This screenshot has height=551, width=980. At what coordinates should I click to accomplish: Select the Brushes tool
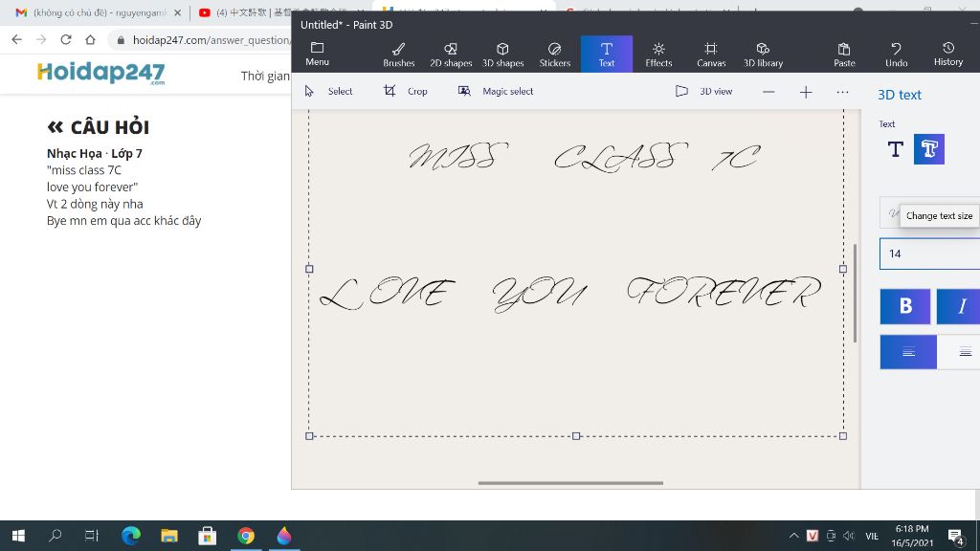pyautogui.click(x=399, y=55)
